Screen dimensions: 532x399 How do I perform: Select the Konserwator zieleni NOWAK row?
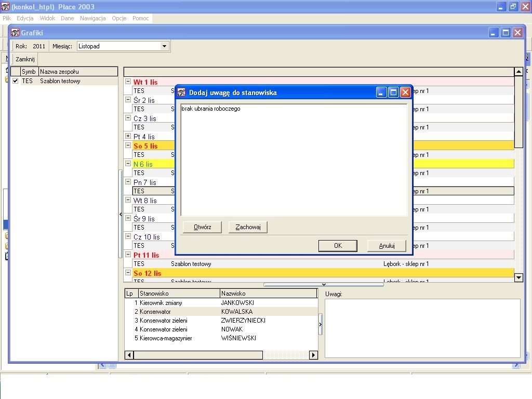[221, 329]
